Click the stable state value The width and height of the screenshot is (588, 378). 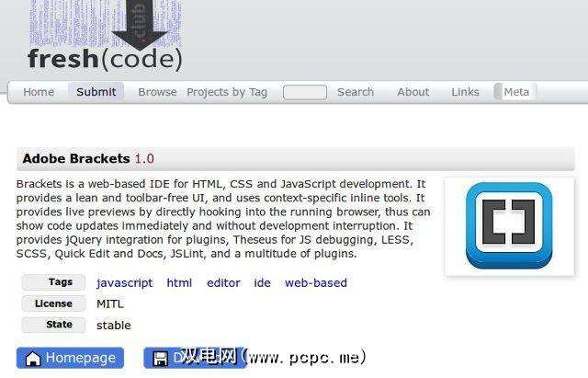[x=114, y=325]
